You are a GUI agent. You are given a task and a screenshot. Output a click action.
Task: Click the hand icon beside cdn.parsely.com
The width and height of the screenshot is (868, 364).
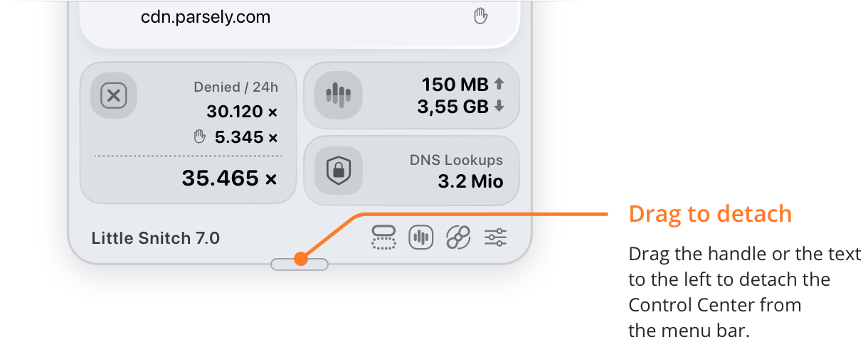pyautogui.click(x=481, y=16)
